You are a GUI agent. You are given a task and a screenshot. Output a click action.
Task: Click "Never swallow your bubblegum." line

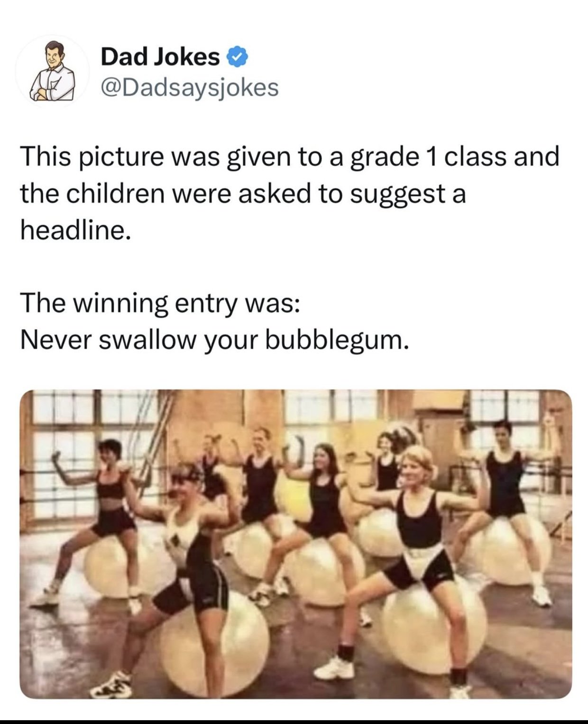point(214,339)
